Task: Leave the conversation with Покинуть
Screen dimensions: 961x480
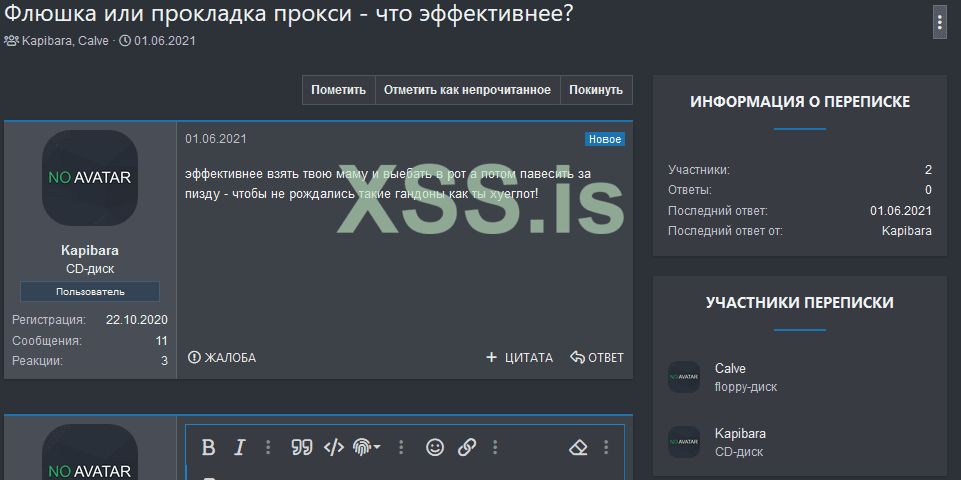Action: (596, 90)
